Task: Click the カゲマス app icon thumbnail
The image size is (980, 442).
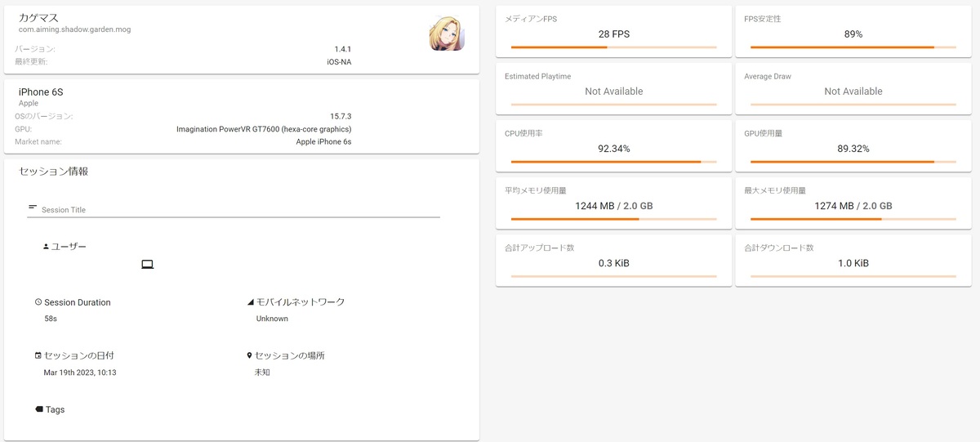Action: (447, 34)
